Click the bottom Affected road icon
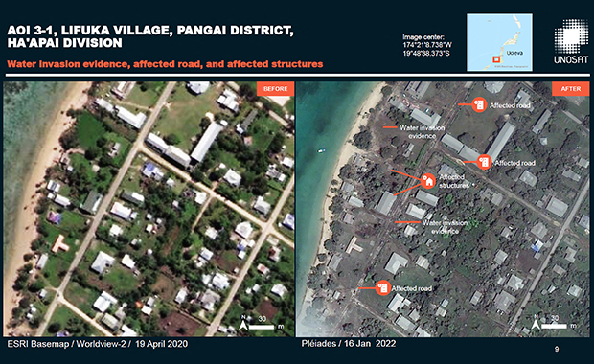 (383, 288)
